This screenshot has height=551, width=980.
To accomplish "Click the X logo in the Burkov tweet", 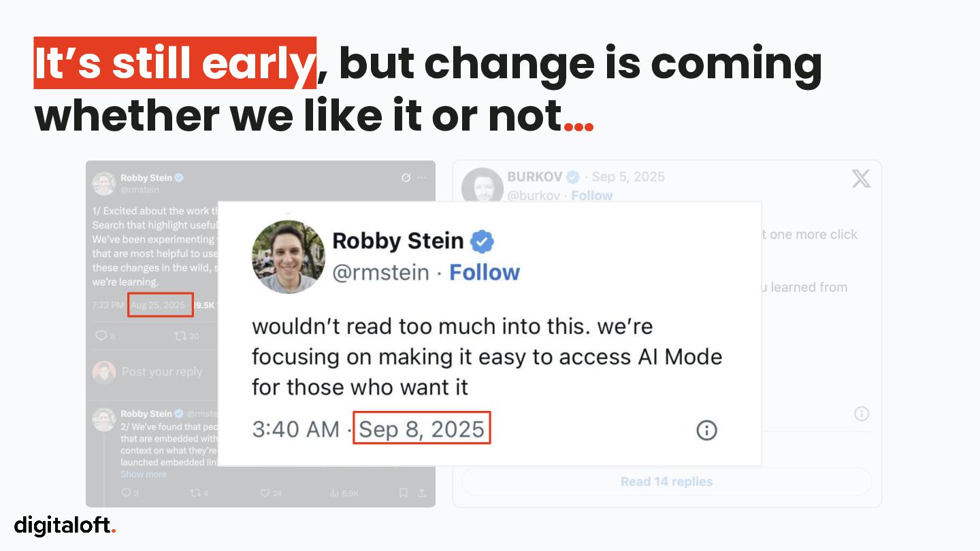I will click(x=861, y=179).
